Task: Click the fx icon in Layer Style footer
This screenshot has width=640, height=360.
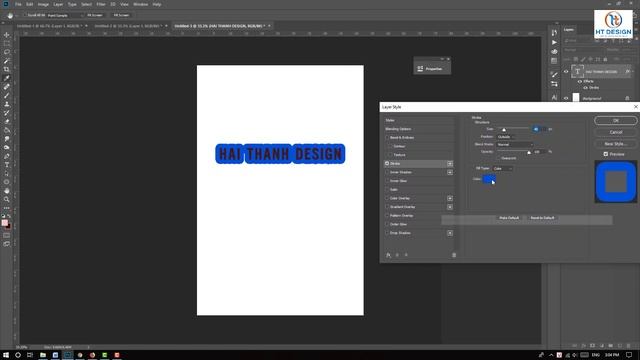Action: point(388,255)
